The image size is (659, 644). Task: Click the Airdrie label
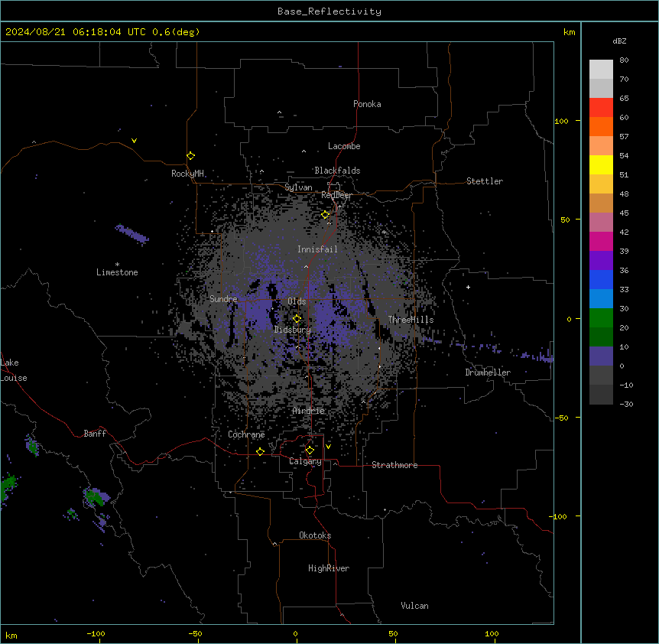click(x=309, y=411)
